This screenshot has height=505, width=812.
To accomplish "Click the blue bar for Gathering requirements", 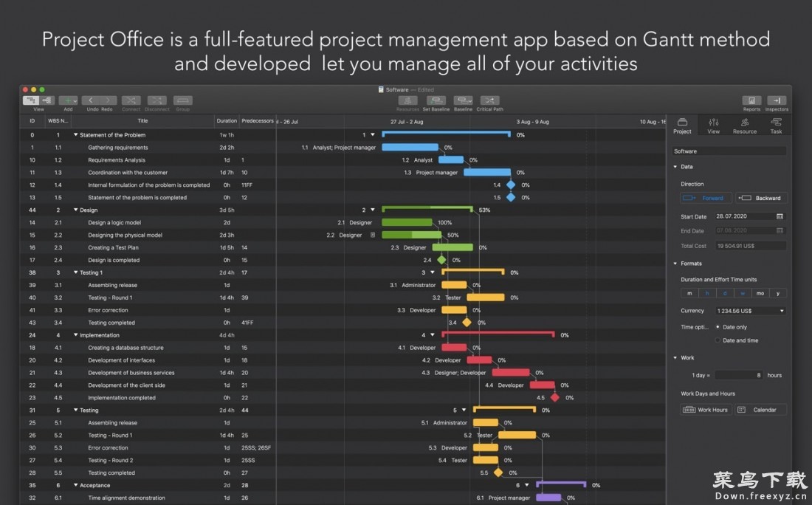I will click(x=410, y=148).
